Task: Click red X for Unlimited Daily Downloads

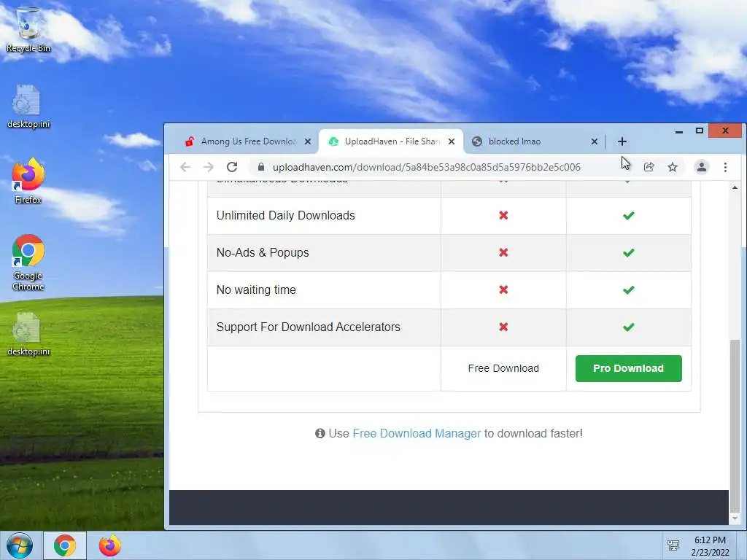Action: [503, 216]
